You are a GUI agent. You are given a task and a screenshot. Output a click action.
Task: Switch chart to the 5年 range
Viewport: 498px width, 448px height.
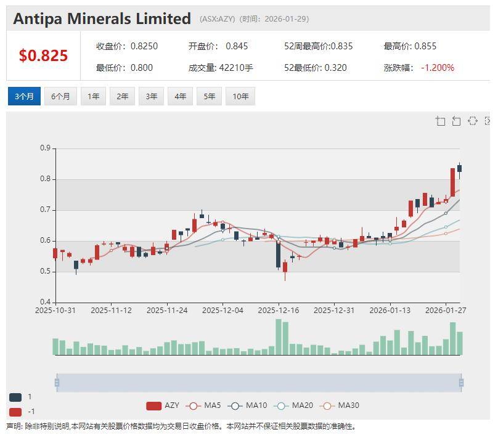click(x=210, y=96)
